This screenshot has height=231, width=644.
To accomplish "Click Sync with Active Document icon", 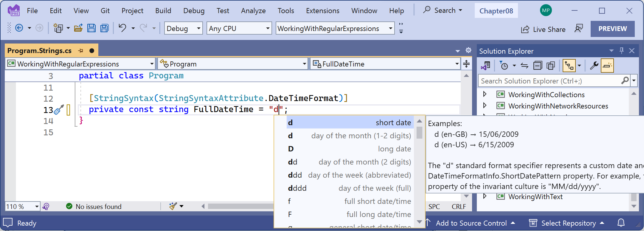I will click(x=524, y=66).
